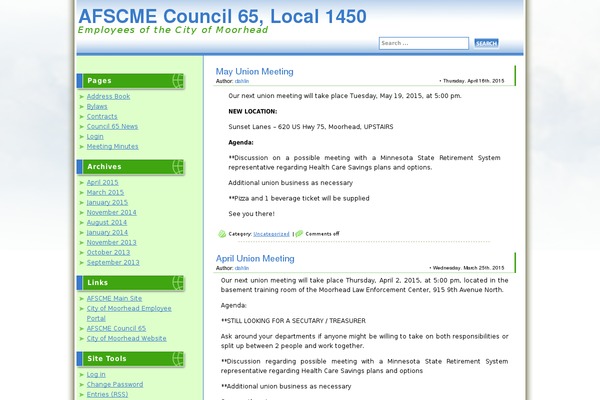Visit City of Moorhead Employee Portal link
Image resolution: width=600 pixels, height=400 pixels.
click(129, 313)
